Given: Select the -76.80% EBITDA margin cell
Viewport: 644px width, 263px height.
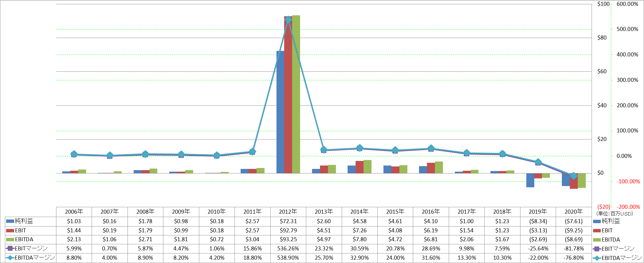Looking at the screenshot, I should [574, 258].
